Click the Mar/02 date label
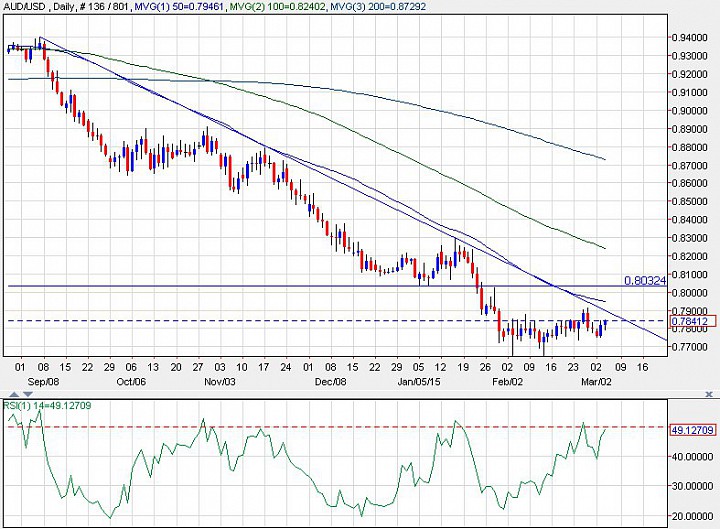 [596, 382]
